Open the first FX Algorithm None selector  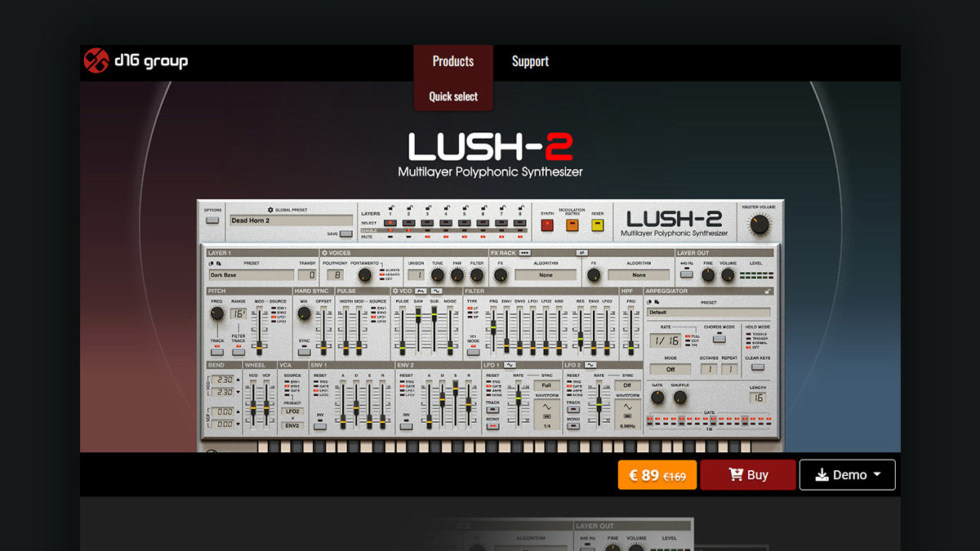click(546, 275)
